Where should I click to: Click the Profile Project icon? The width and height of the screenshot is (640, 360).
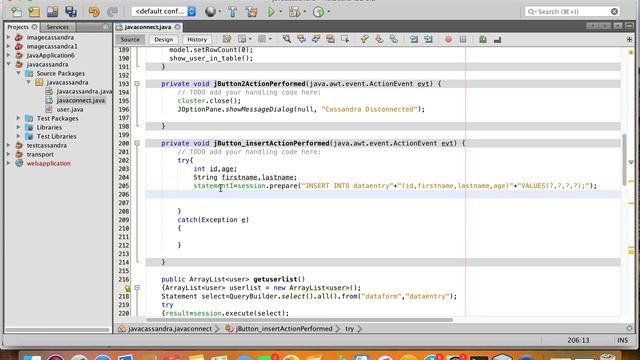click(x=318, y=12)
